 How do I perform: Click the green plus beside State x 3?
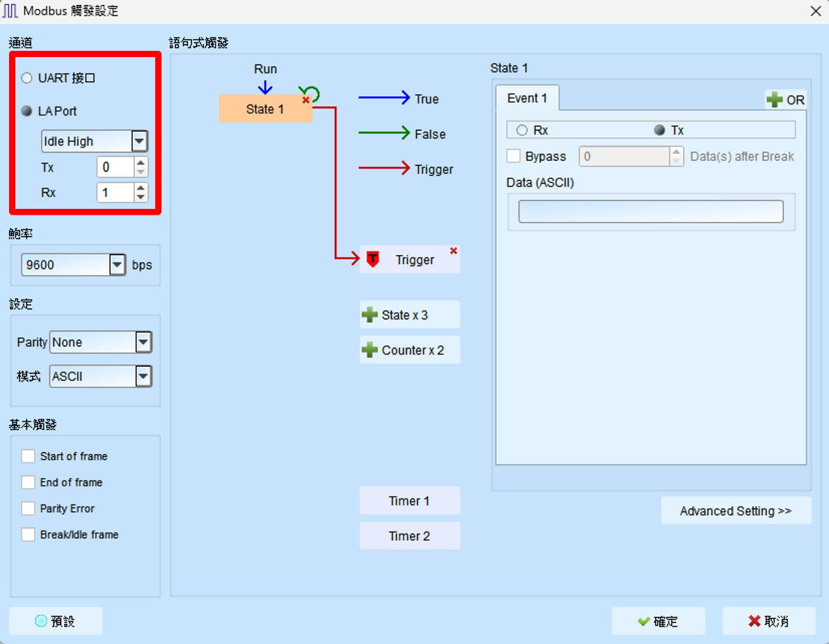click(370, 315)
